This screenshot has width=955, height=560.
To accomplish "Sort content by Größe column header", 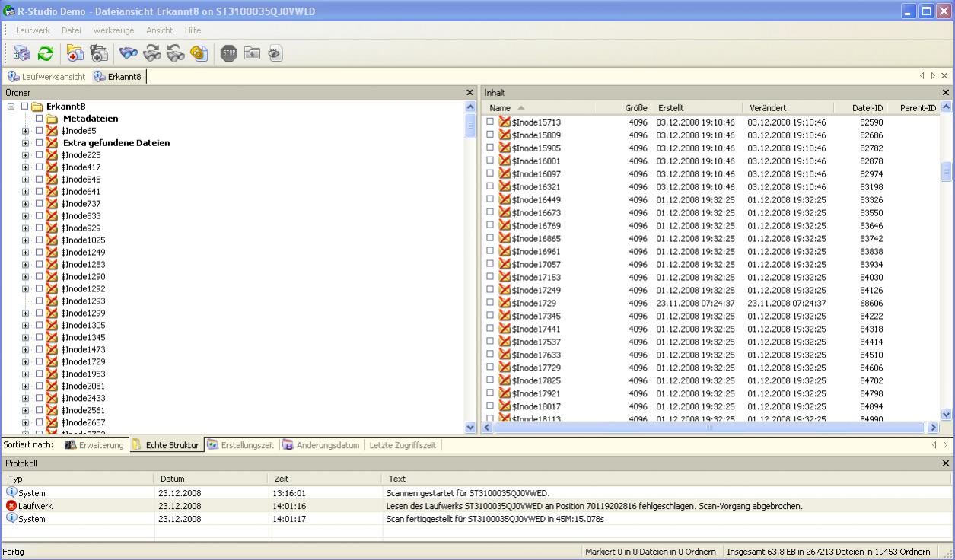I will (x=622, y=108).
